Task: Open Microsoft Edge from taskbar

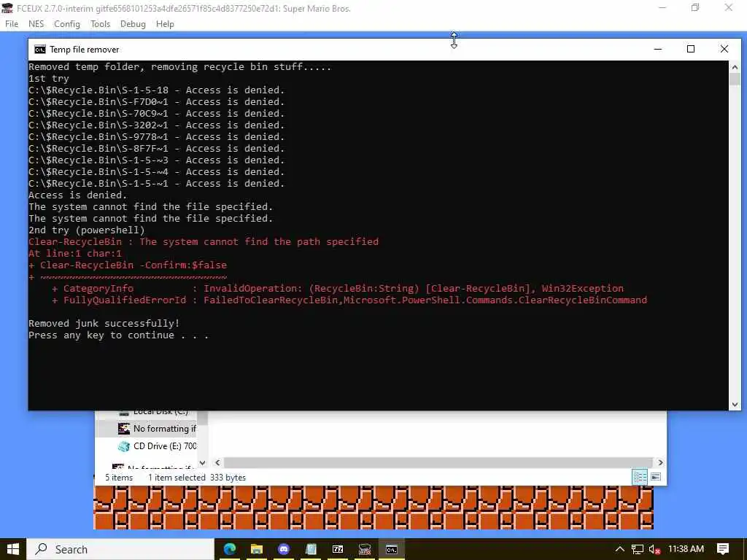Action: 230,549
